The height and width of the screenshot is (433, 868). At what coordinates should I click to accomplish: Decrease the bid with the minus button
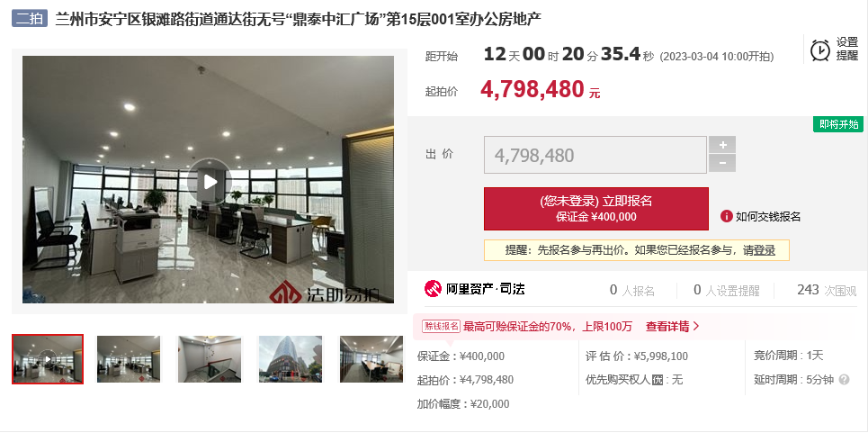[x=722, y=163]
